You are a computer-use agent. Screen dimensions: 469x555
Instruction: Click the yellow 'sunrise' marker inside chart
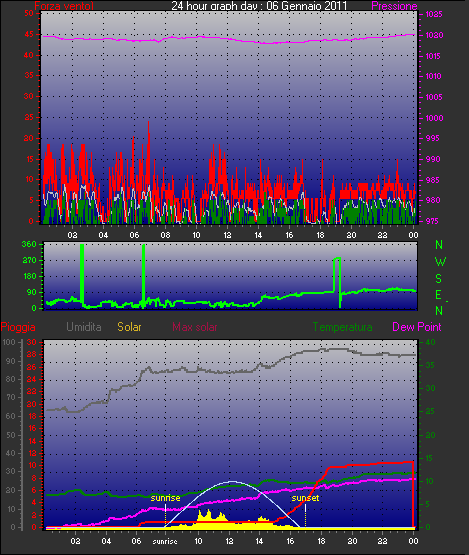point(165,498)
